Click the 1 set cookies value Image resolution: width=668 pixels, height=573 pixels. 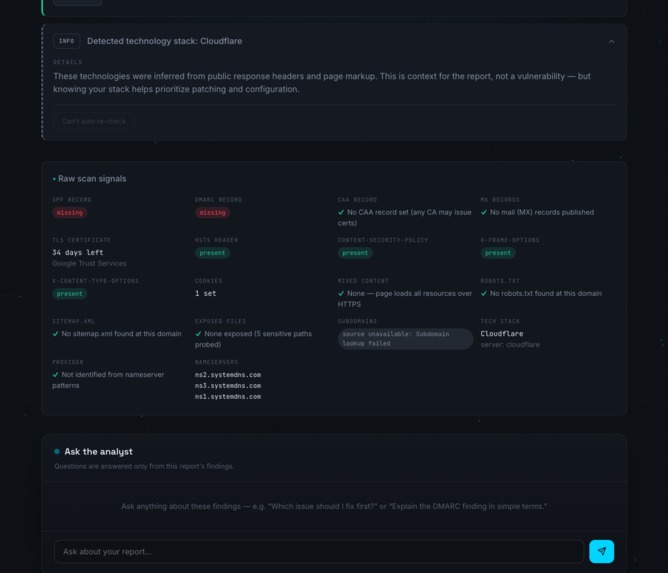click(x=205, y=294)
